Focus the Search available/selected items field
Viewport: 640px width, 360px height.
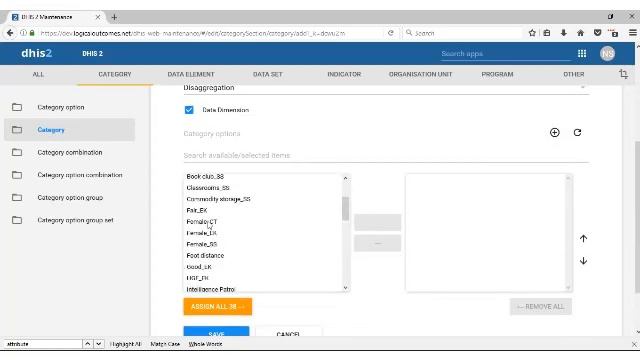coord(386,156)
